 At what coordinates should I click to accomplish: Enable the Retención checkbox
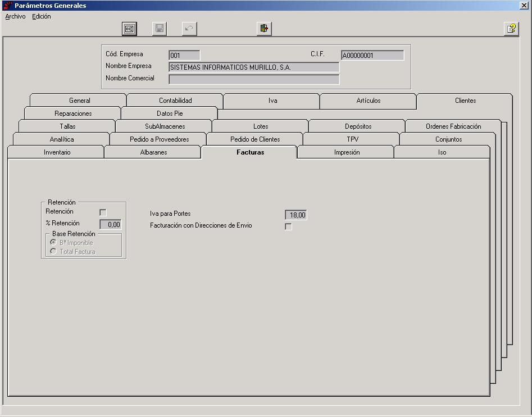pos(103,212)
